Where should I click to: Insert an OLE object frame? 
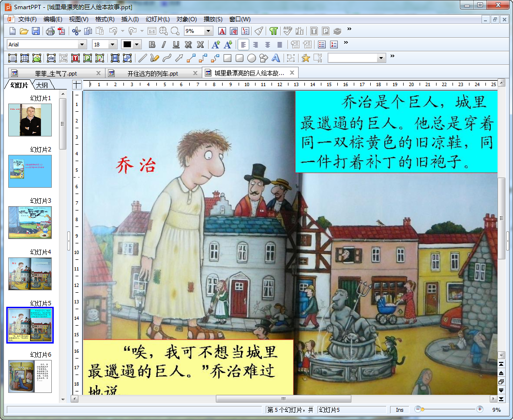tap(51, 58)
